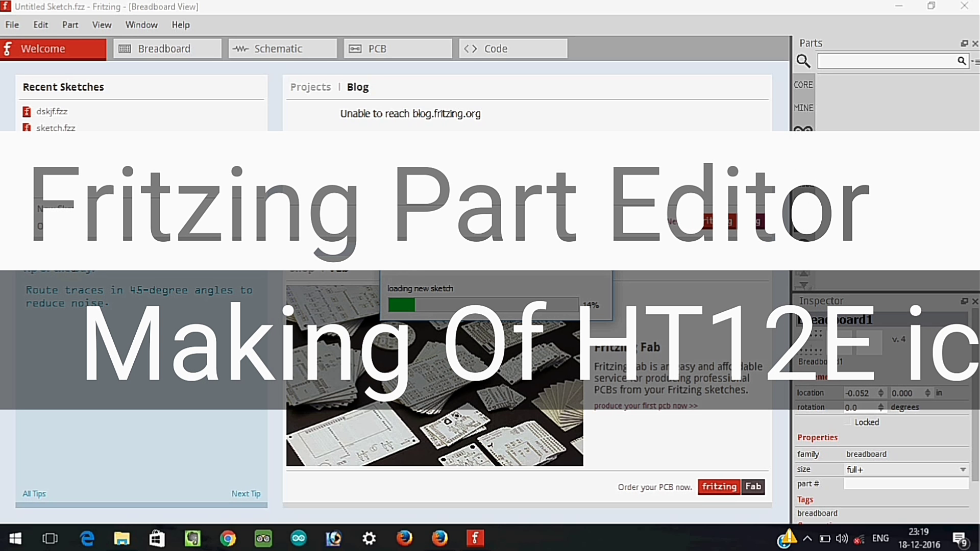Open the Welcome view tab
Viewport: 980px width, 551px height.
point(53,49)
